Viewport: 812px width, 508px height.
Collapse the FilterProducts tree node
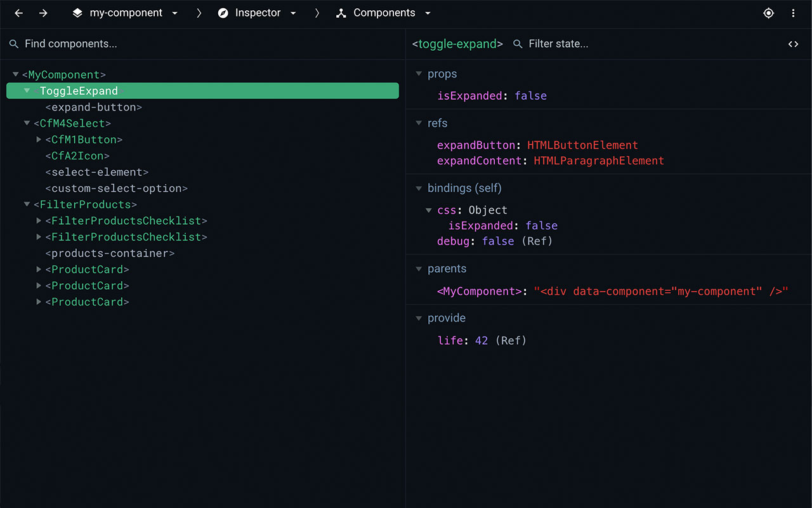pos(27,204)
